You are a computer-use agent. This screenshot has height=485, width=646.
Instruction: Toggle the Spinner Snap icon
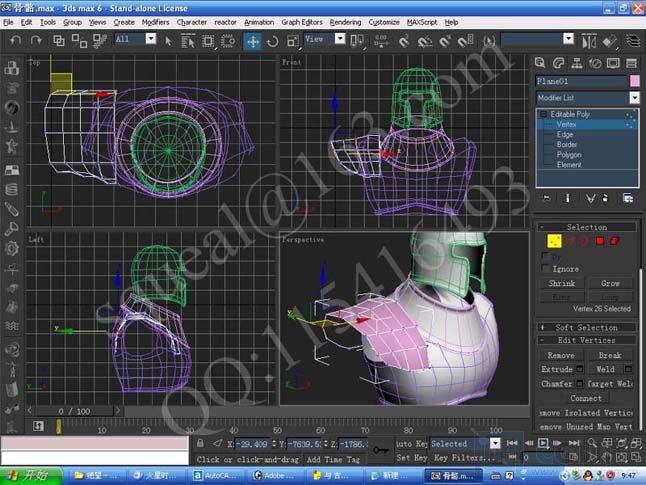point(465,41)
